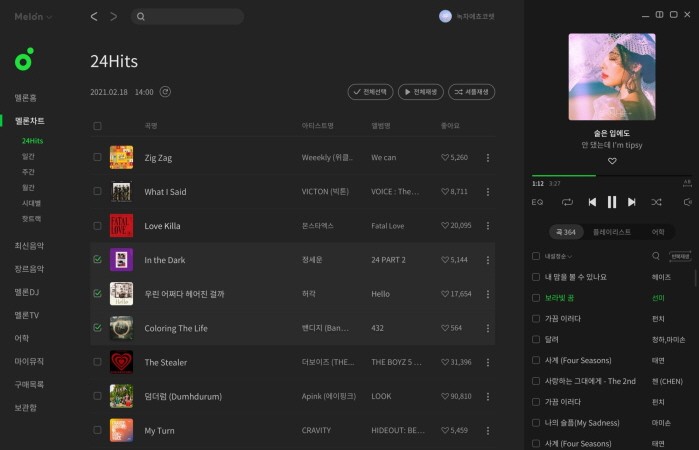Screen dimensions: 699x450
Task: Click the now-playing album cover
Action: (x=612, y=77)
